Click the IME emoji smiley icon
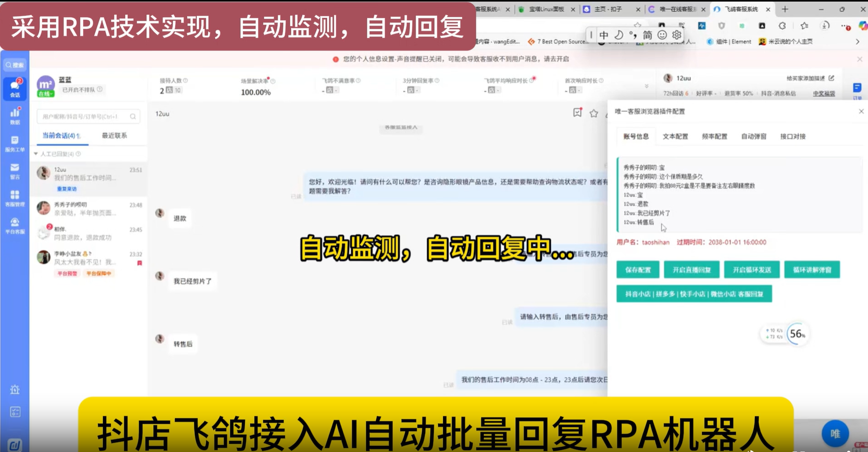Viewport: 868px width, 452px height. coord(662,35)
